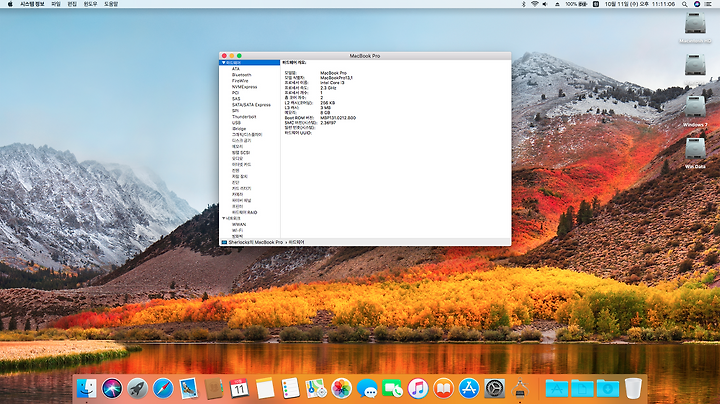
Task: Open Finder from the Dock
Action: [86, 388]
